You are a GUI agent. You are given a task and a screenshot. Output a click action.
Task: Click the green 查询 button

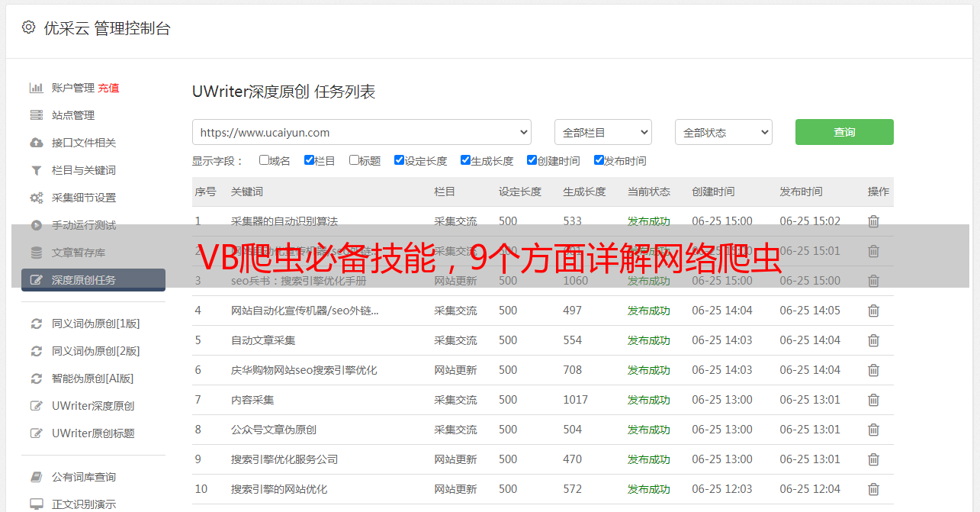pos(843,132)
